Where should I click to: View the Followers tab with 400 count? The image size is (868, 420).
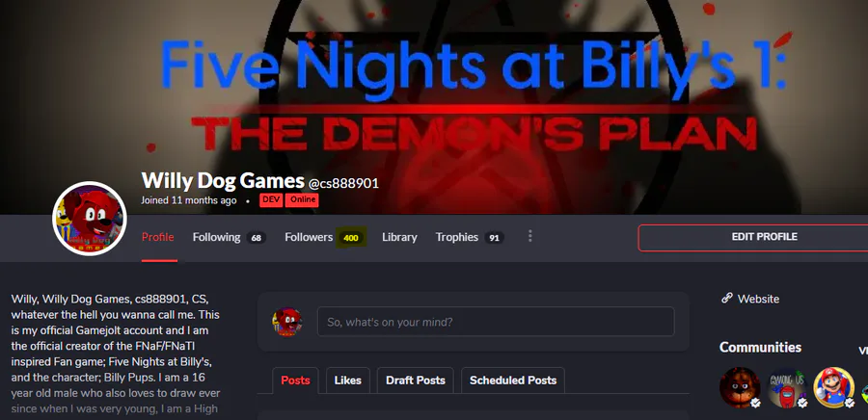tap(324, 237)
